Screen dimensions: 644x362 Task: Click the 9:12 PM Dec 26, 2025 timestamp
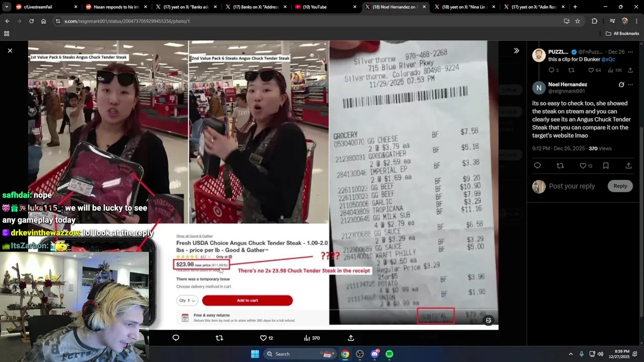558,148
